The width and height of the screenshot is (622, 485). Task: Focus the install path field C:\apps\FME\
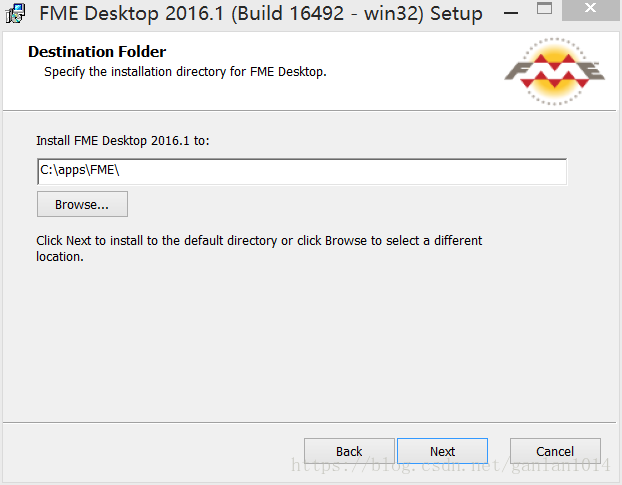click(x=302, y=171)
